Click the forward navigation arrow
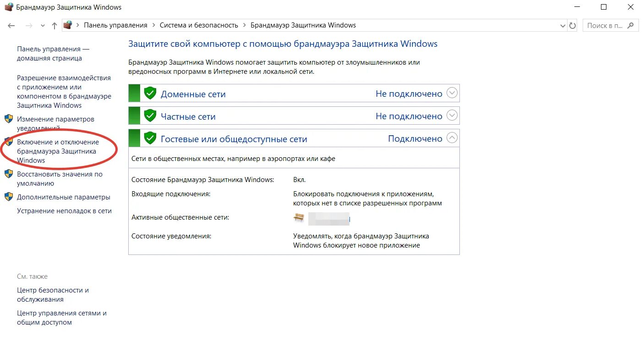644x337 pixels. click(x=29, y=26)
